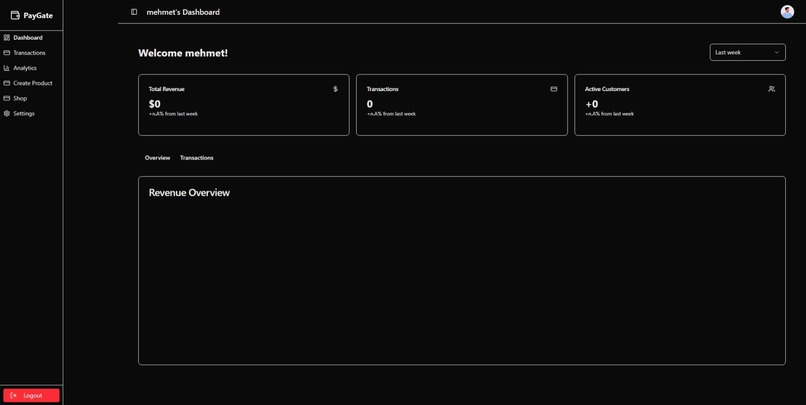Viewport: 806px width, 405px height.
Task: Click percent change text under Active Customers
Action: tap(610, 114)
